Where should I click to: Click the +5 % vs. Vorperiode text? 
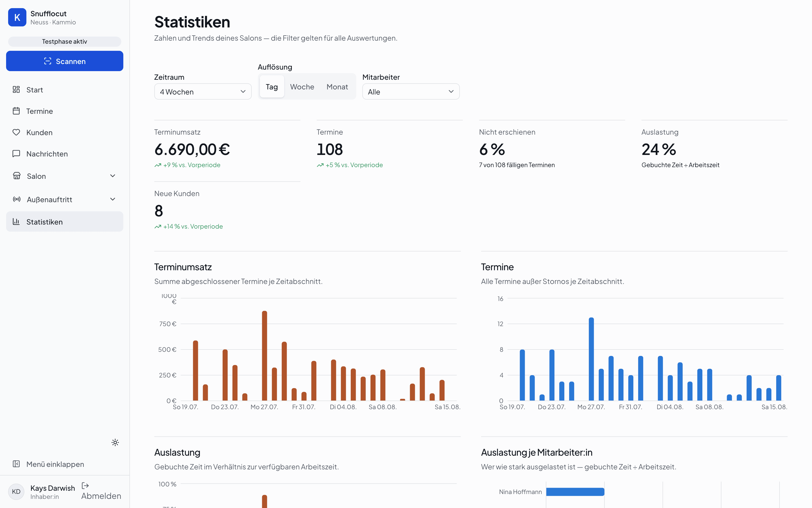pyautogui.click(x=354, y=165)
